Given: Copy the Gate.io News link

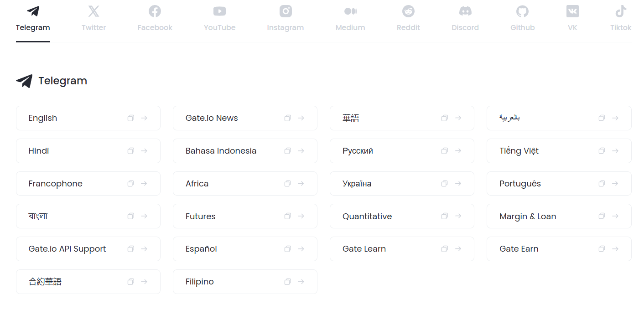Looking at the screenshot, I should 288,118.
